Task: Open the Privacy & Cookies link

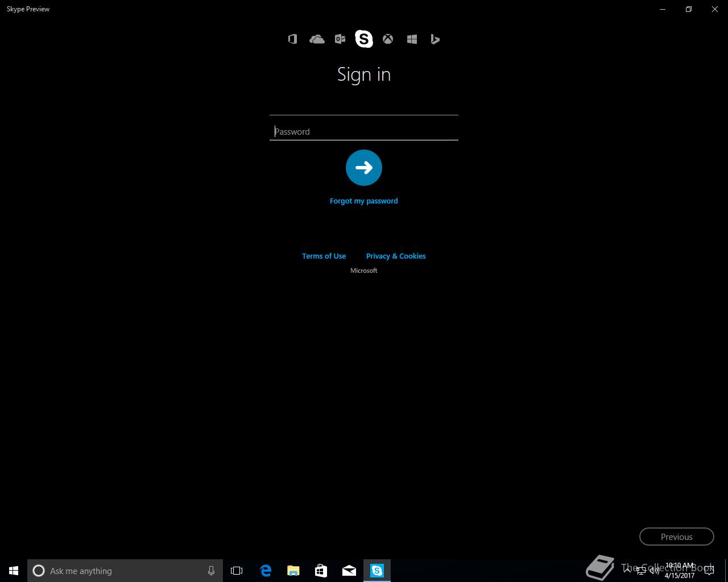Action: click(x=396, y=256)
